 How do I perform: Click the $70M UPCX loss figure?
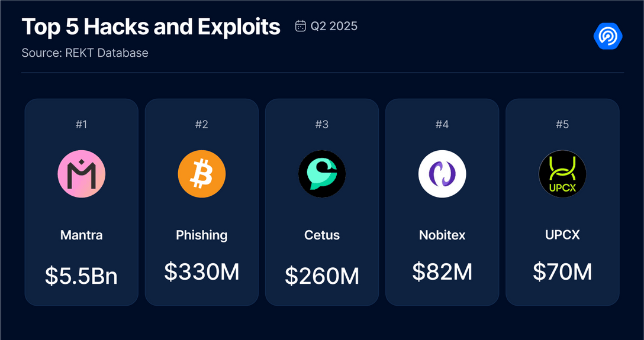point(563,271)
